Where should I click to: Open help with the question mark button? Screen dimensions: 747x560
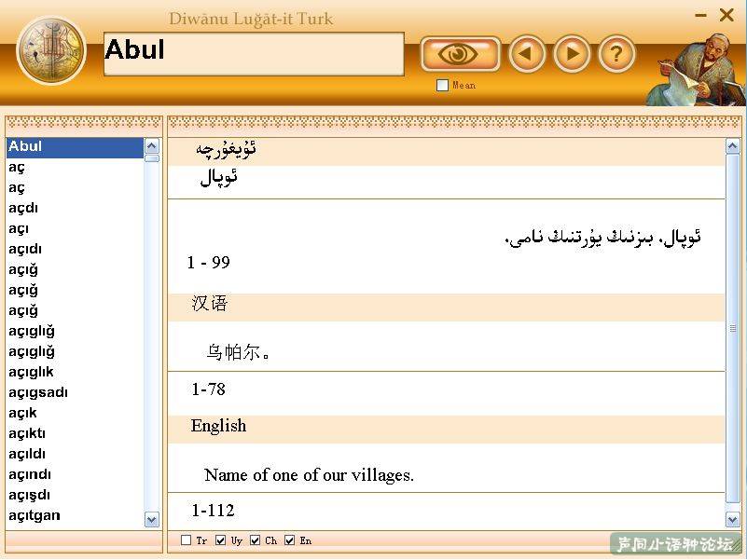pyautogui.click(x=616, y=54)
